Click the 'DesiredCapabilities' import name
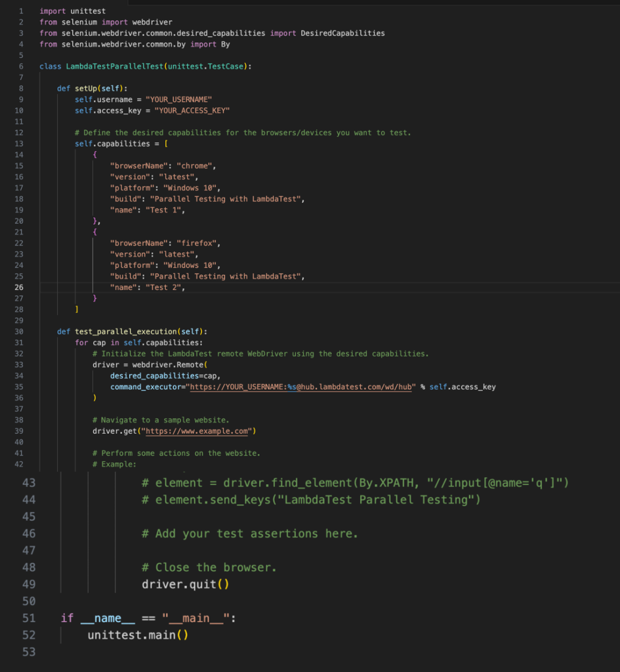Screen dimensions: 620x672 point(342,33)
